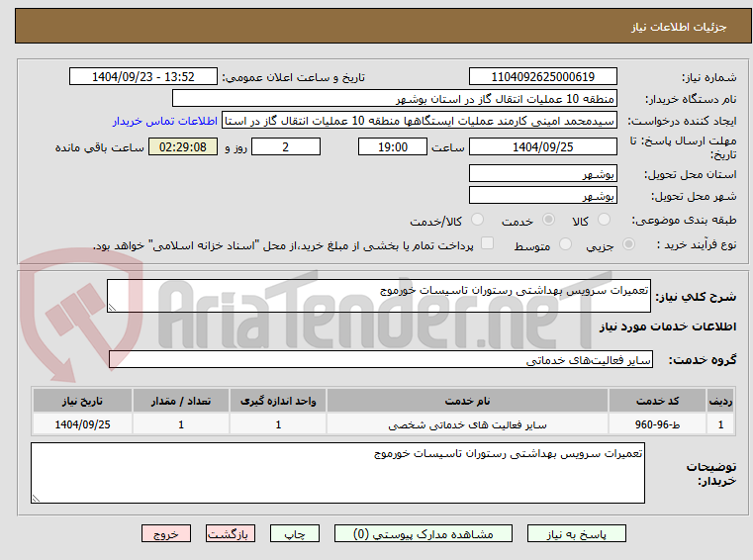Select the جزیی purchase type radio
This screenshot has width=753, height=560.
click(628, 244)
